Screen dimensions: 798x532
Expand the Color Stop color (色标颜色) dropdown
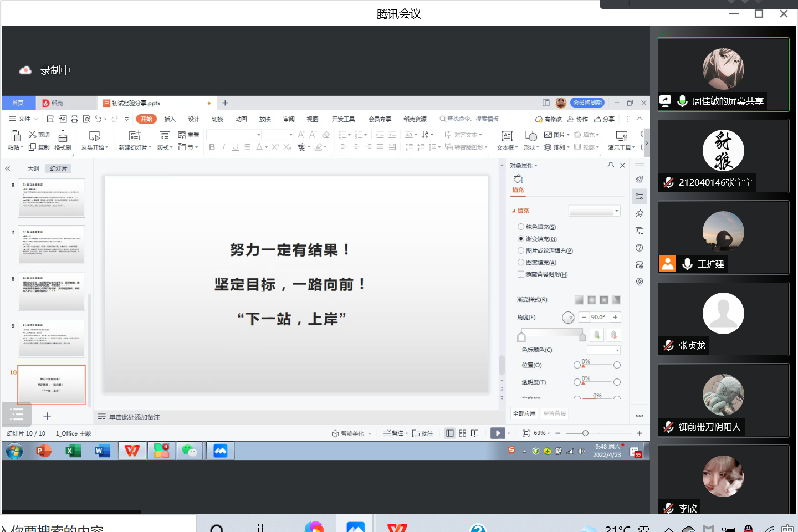(x=603, y=350)
